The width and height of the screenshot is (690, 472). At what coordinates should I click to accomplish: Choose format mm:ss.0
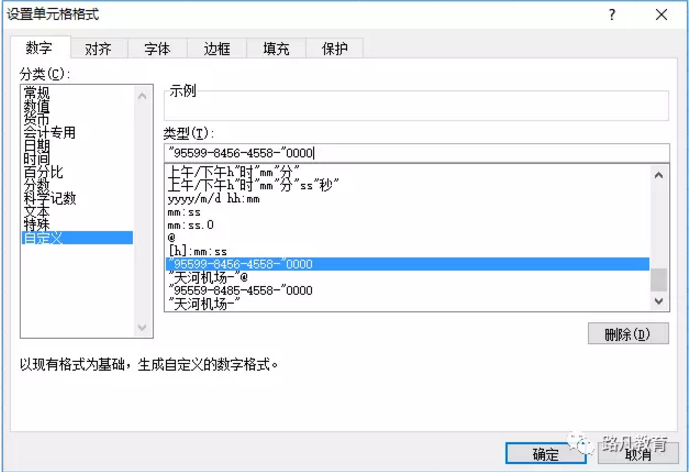point(407,225)
